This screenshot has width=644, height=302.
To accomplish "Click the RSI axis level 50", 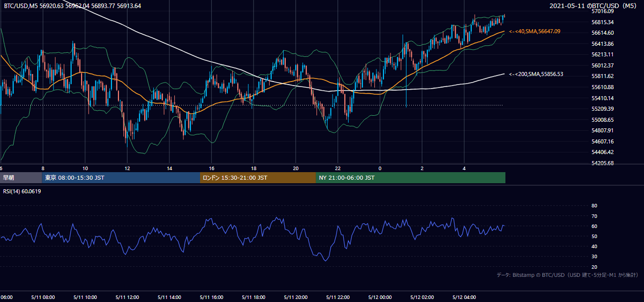I will pyautogui.click(x=594, y=236).
